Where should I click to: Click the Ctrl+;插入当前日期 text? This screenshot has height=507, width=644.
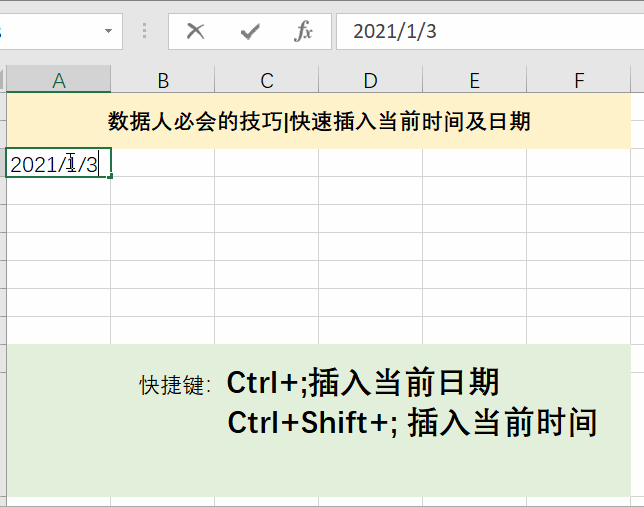(363, 383)
